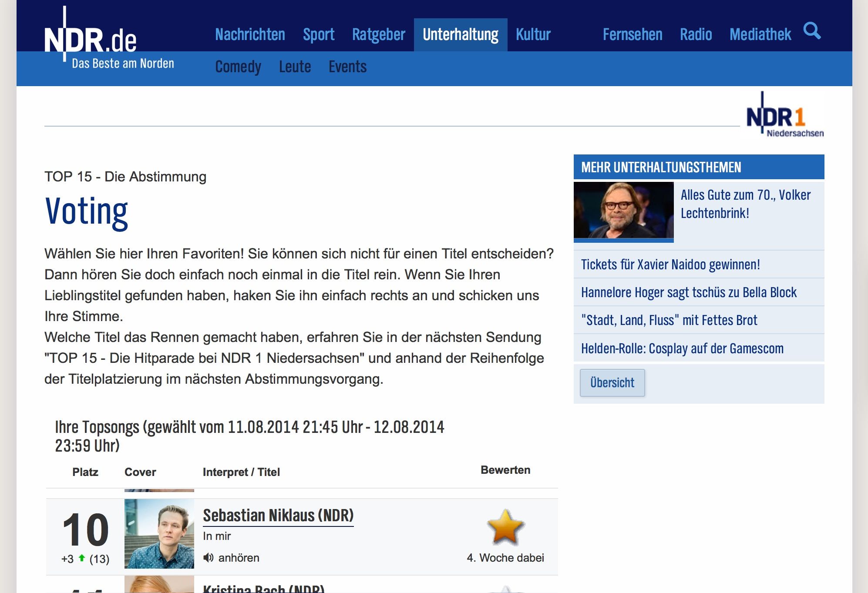Click the rank number 10
Viewport: 868px width, 593px height.
point(85,529)
